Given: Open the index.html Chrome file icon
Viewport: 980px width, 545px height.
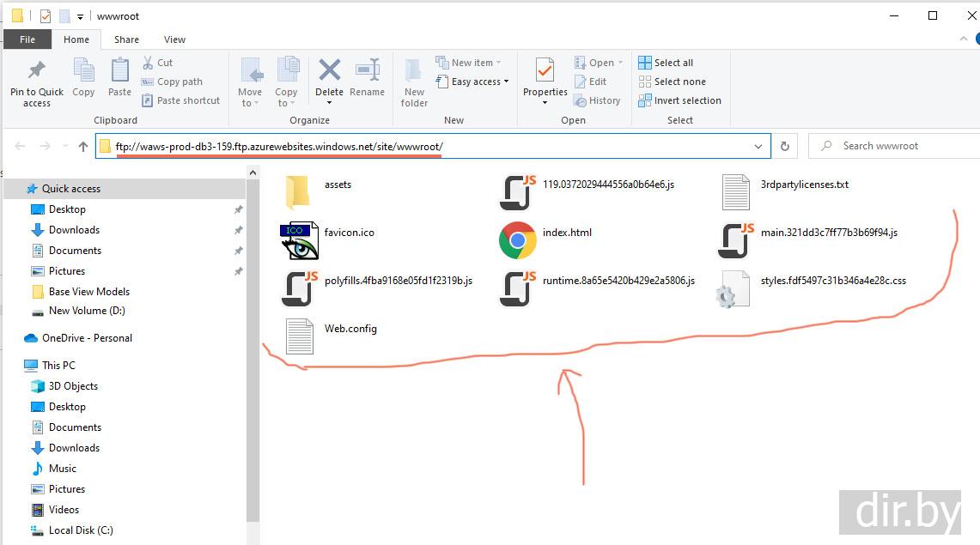Looking at the screenshot, I should click(x=517, y=241).
